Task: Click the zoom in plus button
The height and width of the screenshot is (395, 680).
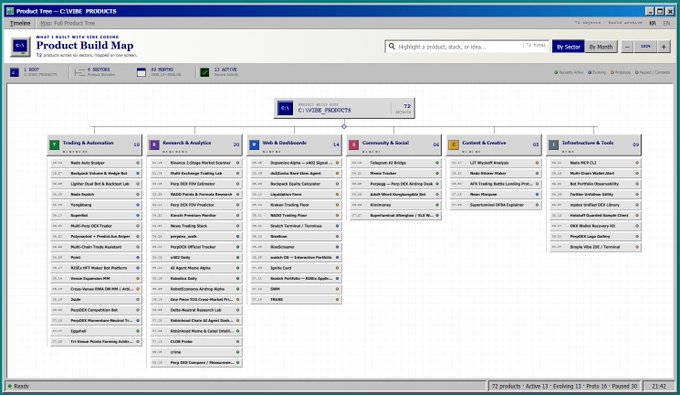Action: point(664,46)
